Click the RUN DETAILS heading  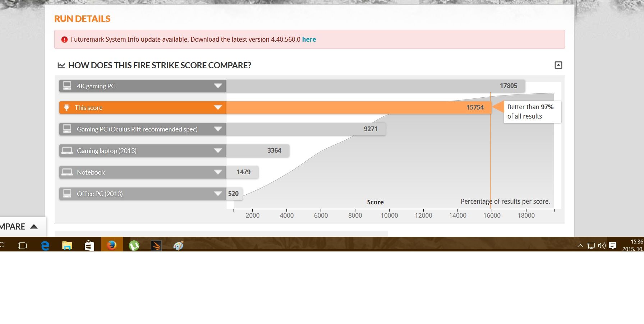point(82,19)
